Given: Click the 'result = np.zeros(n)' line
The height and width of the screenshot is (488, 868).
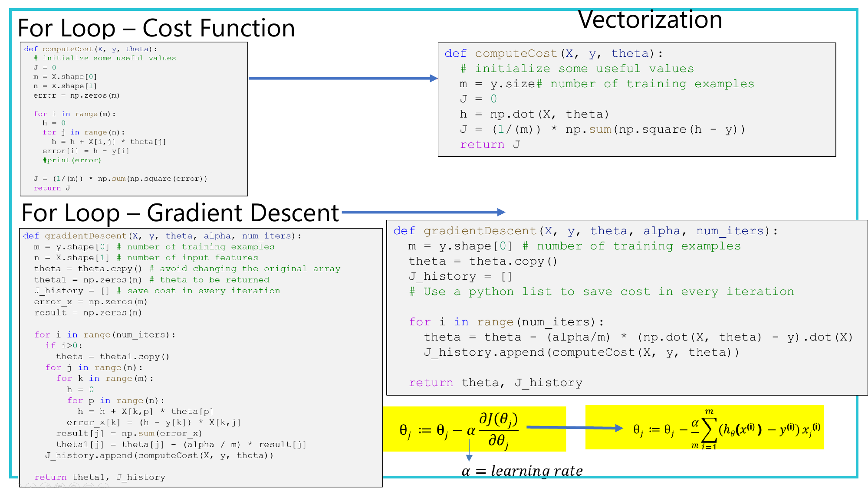Looking at the screenshot, I should (x=88, y=313).
